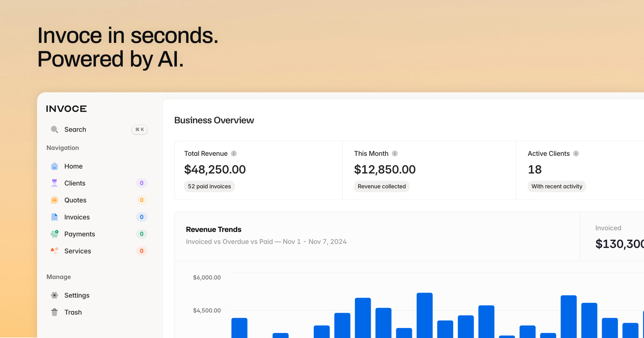This screenshot has width=644, height=338.
Task: Click the Active Clients info icon
Action: point(576,153)
